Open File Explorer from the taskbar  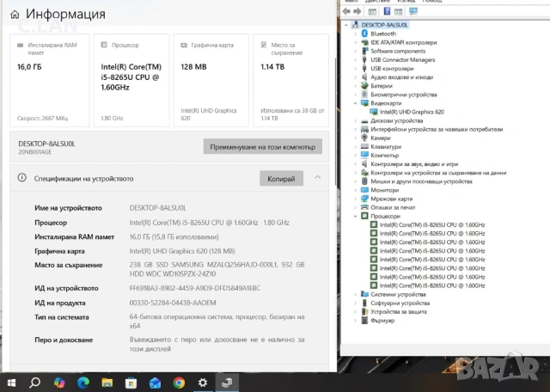pyautogui.click(x=107, y=383)
